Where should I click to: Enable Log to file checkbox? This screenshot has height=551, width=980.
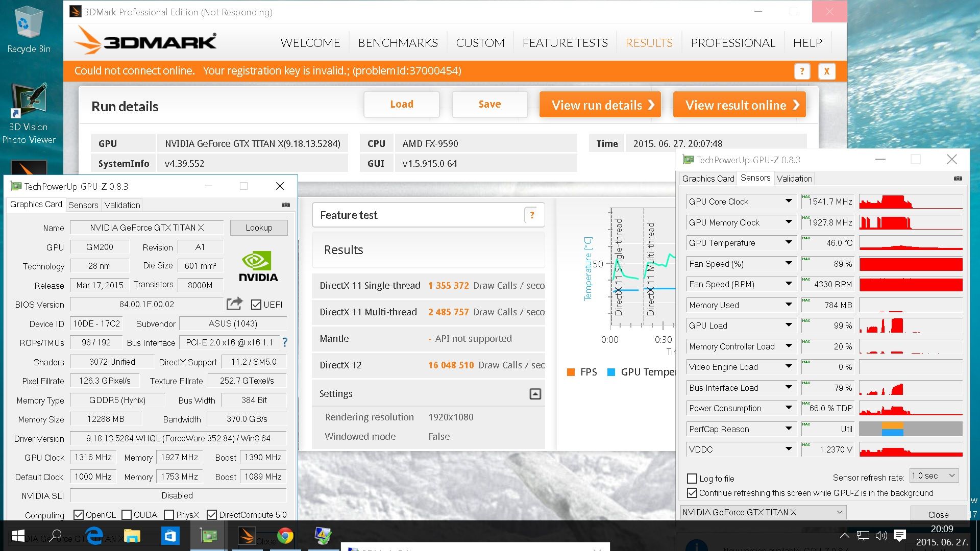click(x=692, y=479)
